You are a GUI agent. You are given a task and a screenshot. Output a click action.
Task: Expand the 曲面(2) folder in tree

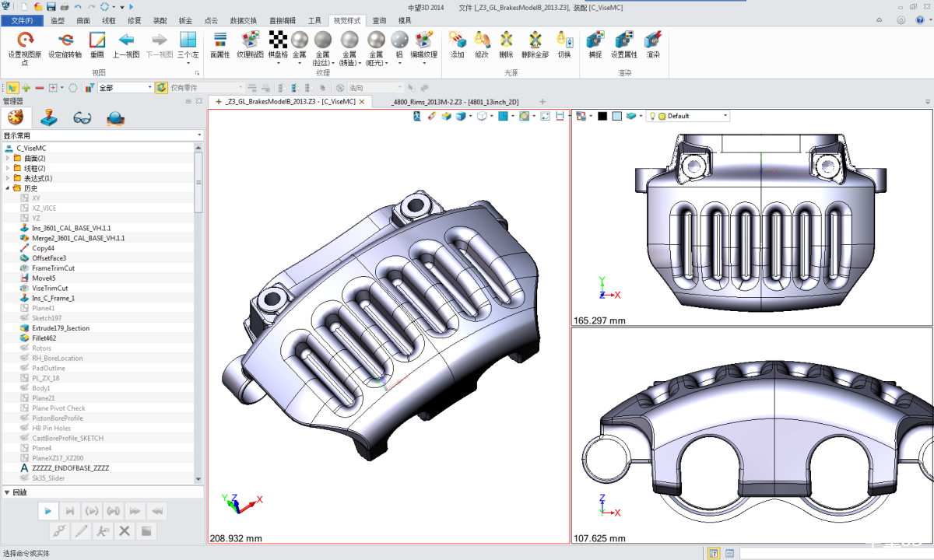click(x=8, y=158)
